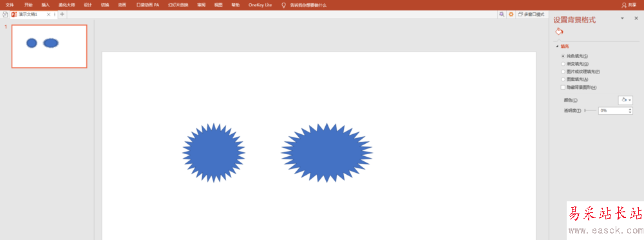Screen dimensions: 644x240
Task: Open the 美化大师 tab
Action: [66, 5]
